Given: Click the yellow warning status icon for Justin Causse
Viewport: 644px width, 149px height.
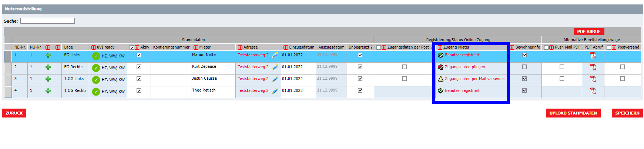Looking at the screenshot, I should tap(440, 79).
